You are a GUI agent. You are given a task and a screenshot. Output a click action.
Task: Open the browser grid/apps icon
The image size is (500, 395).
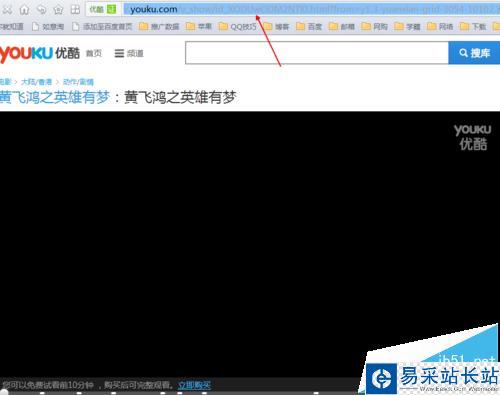coord(75,9)
